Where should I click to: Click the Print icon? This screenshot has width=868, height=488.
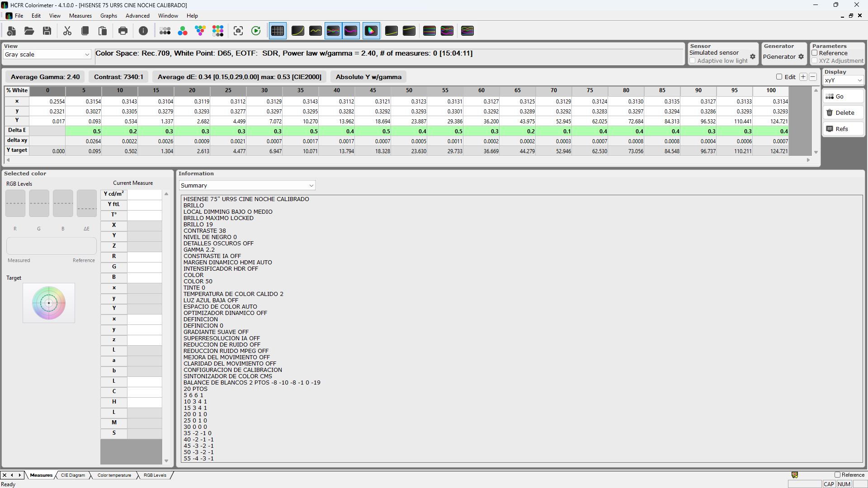click(123, 31)
